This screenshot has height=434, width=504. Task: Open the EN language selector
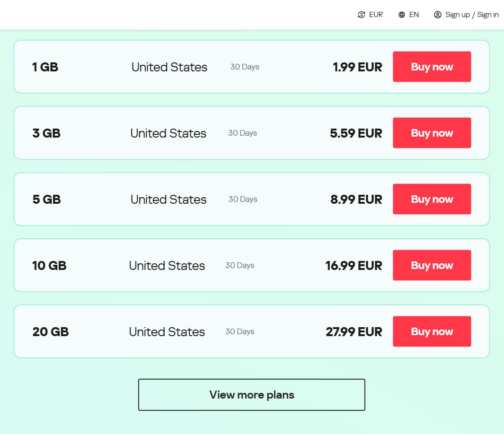(x=414, y=15)
